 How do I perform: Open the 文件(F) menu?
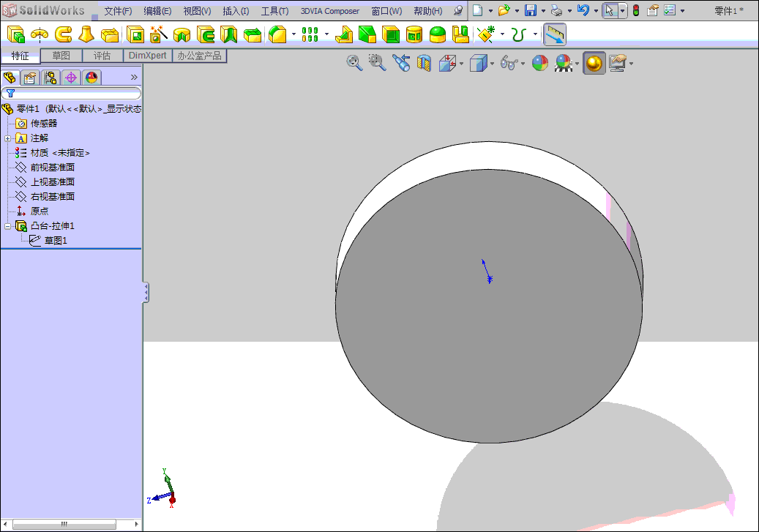pyautogui.click(x=118, y=11)
